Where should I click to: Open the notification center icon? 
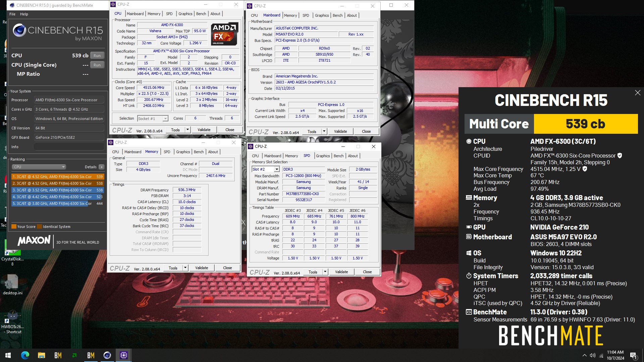tap(634, 355)
